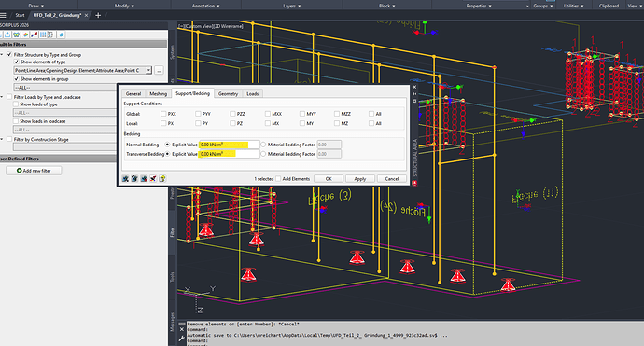Click ellipsis button beside type dropdown
Viewport: 644px width, 346px height.
point(159,70)
